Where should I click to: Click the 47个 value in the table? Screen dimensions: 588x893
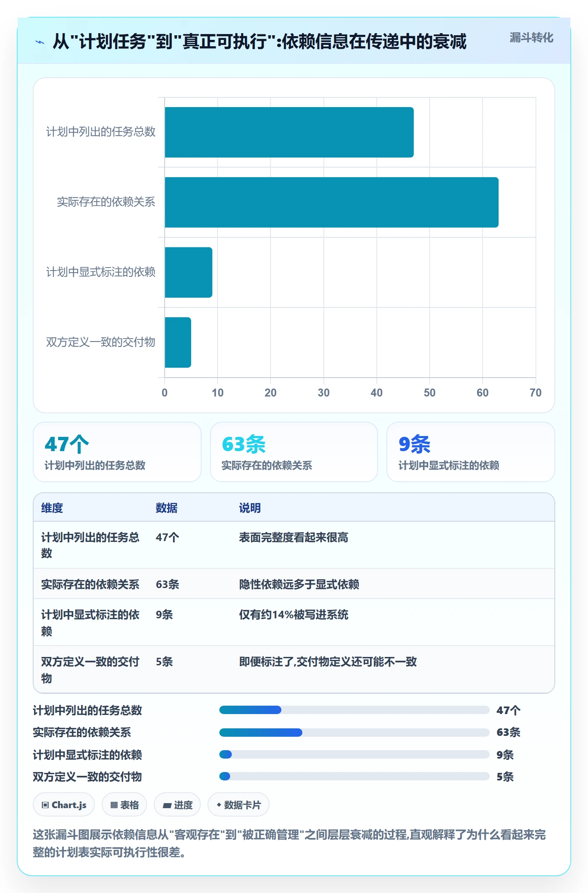pos(168,537)
